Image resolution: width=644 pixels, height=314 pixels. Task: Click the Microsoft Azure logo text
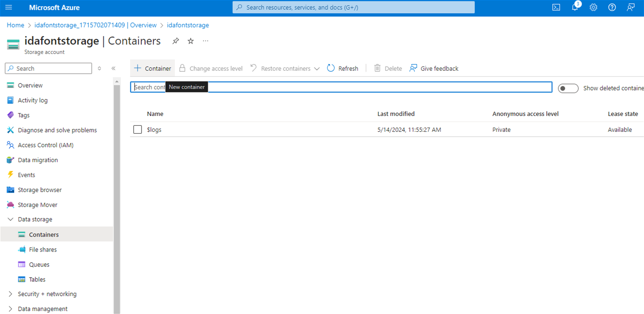coord(54,7)
